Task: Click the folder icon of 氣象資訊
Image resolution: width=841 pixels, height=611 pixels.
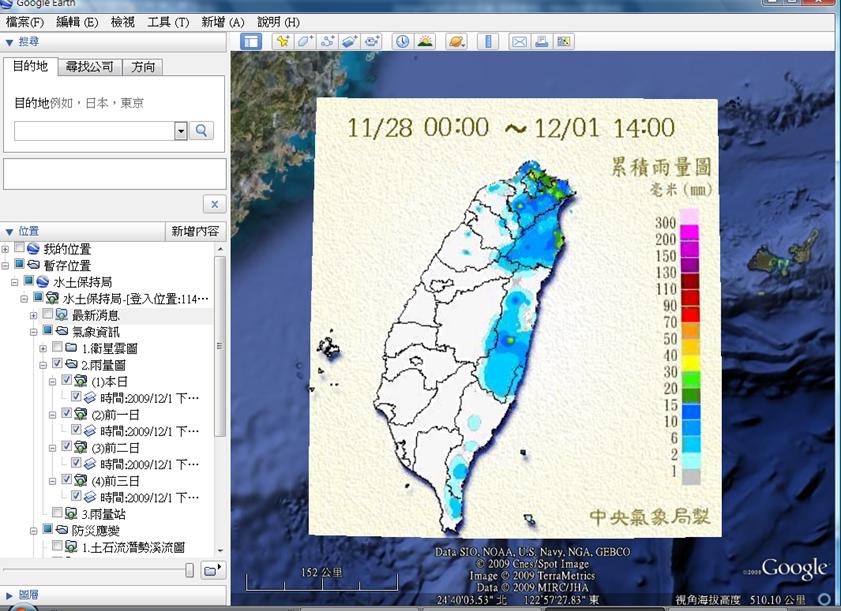Action: 62,332
